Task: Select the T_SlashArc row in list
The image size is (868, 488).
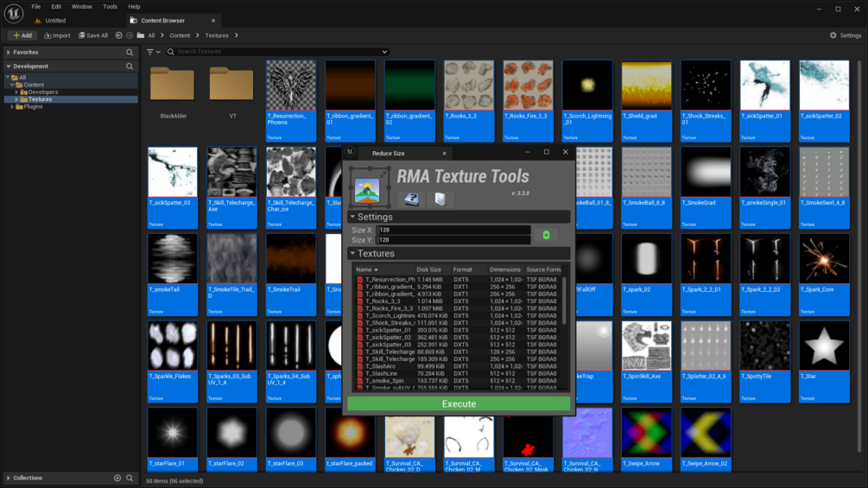Action: 457,366
